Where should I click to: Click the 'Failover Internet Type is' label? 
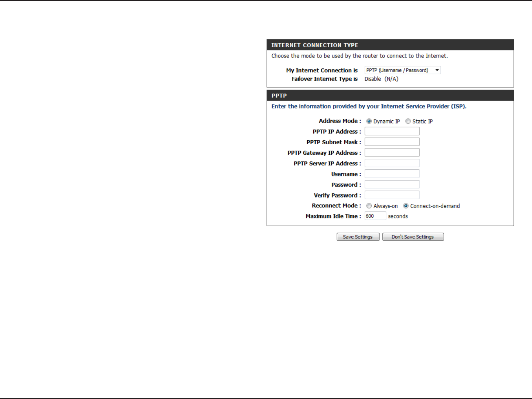click(325, 79)
